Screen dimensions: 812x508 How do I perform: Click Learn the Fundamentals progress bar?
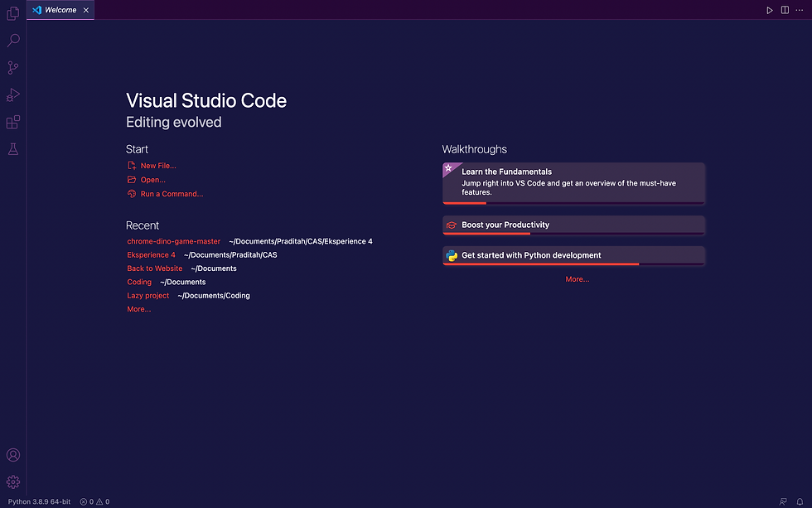coord(573,203)
